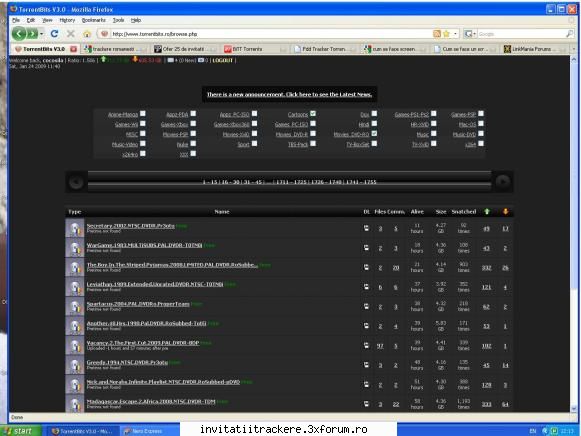The height and width of the screenshot is (436, 581).
Task: Open the back/forward history dropdown arrow
Action: click(x=42, y=34)
